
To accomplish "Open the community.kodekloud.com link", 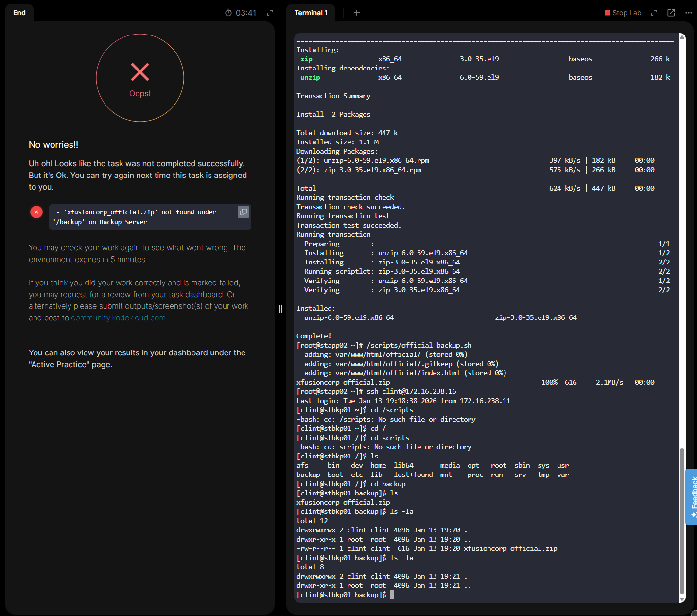I will point(118,318).
